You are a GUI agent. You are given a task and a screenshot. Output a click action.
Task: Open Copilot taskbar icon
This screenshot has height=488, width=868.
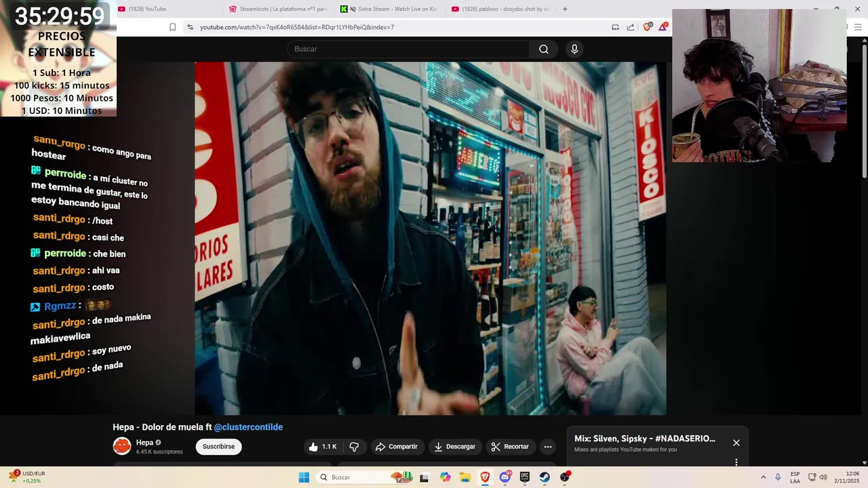[x=445, y=477]
